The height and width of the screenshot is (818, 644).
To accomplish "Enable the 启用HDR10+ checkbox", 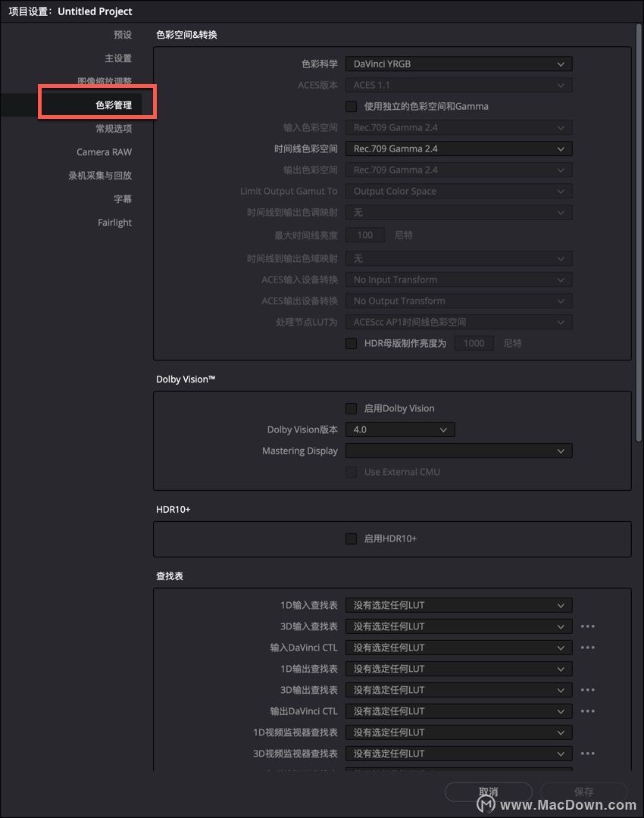I will click(352, 539).
